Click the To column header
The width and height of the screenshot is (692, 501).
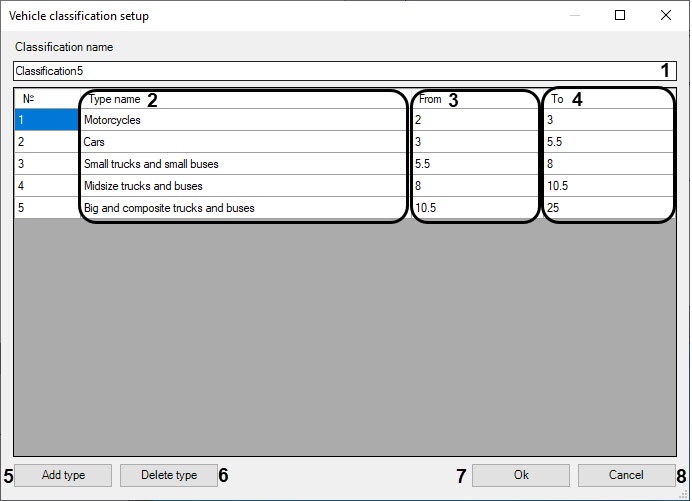coord(609,99)
